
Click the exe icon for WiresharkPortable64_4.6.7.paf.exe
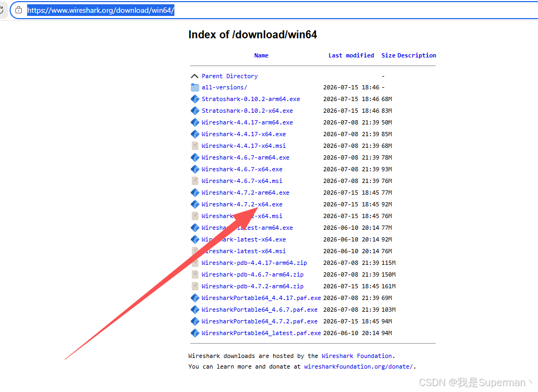[x=195, y=310]
